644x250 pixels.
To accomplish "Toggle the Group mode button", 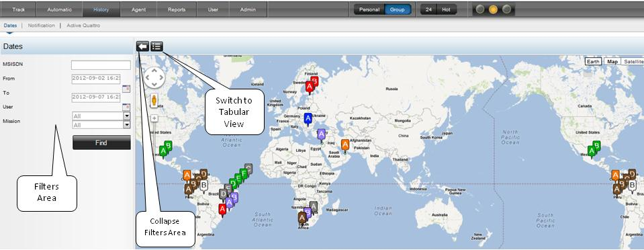I will click(398, 9).
